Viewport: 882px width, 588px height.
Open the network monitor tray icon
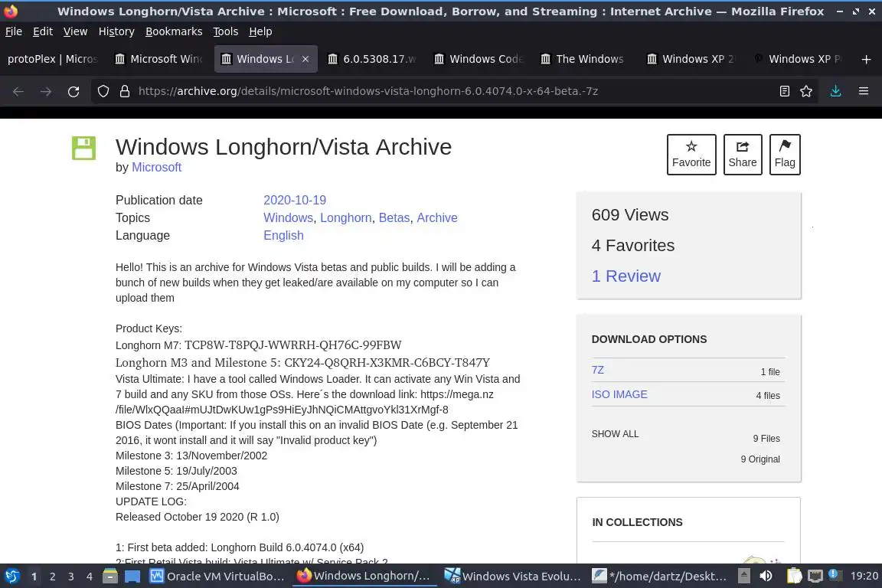(815, 576)
